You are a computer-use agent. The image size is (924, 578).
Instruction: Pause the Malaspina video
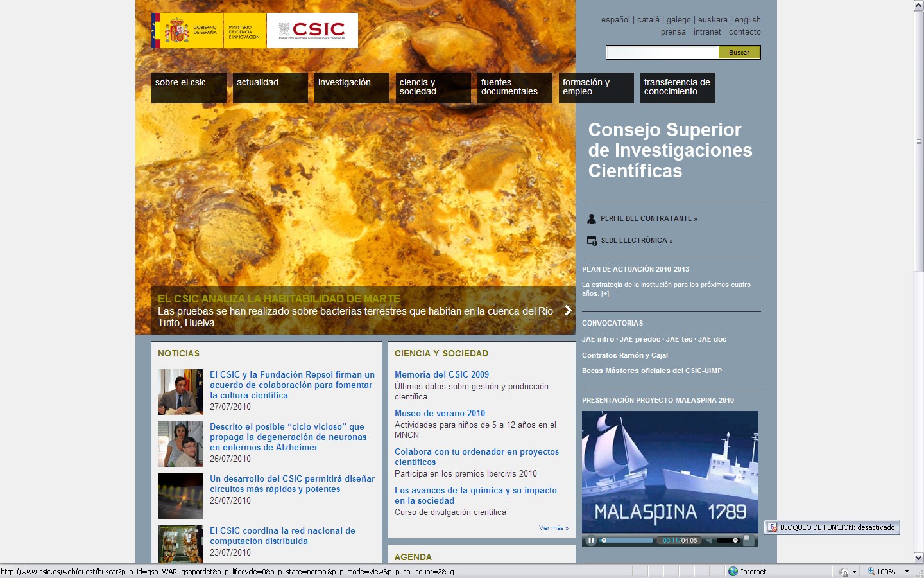(x=591, y=540)
